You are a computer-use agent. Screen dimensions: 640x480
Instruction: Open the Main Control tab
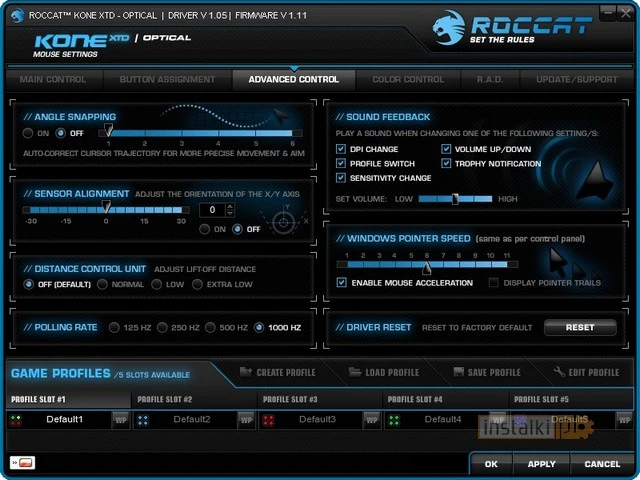coord(53,80)
